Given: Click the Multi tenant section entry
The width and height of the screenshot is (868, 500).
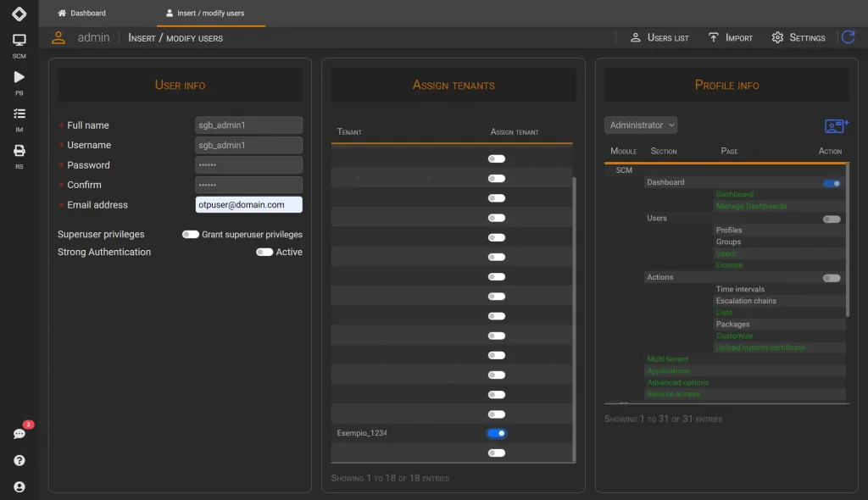Looking at the screenshot, I should click(x=667, y=358).
